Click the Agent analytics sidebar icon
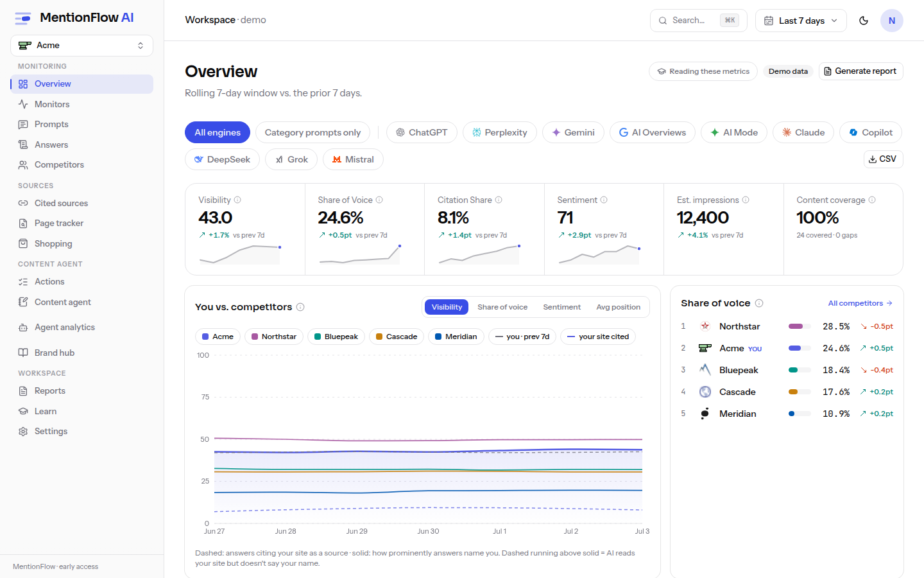 [x=23, y=327]
